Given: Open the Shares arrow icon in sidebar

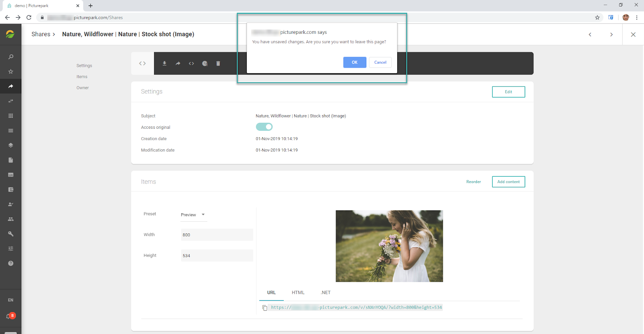Looking at the screenshot, I should (x=11, y=86).
